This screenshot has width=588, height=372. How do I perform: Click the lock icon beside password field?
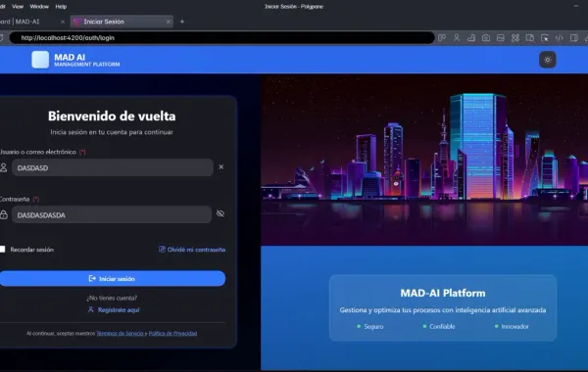tap(4, 214)
